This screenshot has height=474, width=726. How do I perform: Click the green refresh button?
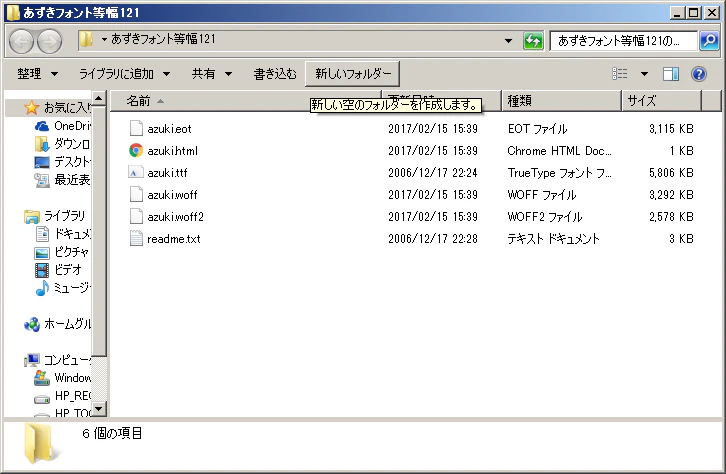coord(533,41)
